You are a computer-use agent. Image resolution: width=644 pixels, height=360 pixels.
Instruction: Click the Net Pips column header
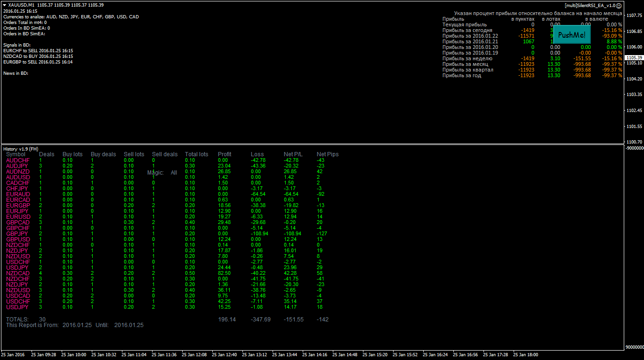(328, 154)
